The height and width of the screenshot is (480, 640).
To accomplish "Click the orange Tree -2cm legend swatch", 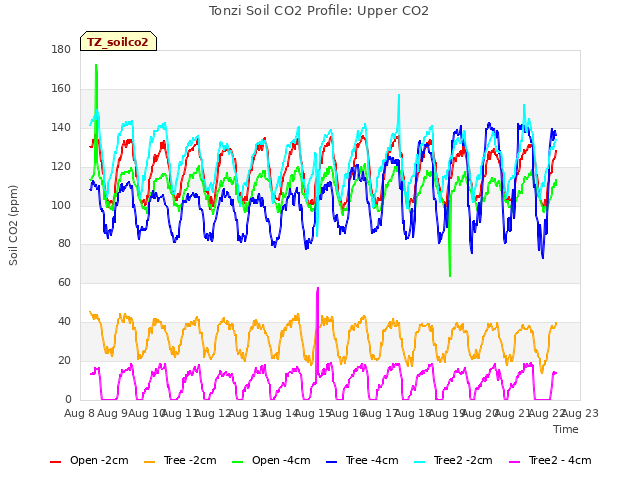I will pos(150,462).
